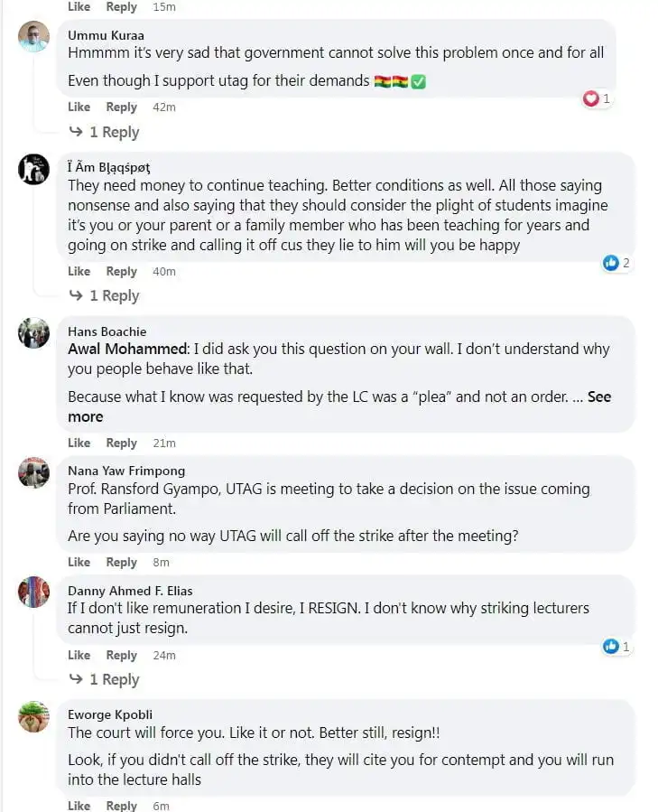Click the like reaction on Danny Ahmed's comment
This screenshot has height=812, width=658.
pyautogui.click(x=611, y=647)
